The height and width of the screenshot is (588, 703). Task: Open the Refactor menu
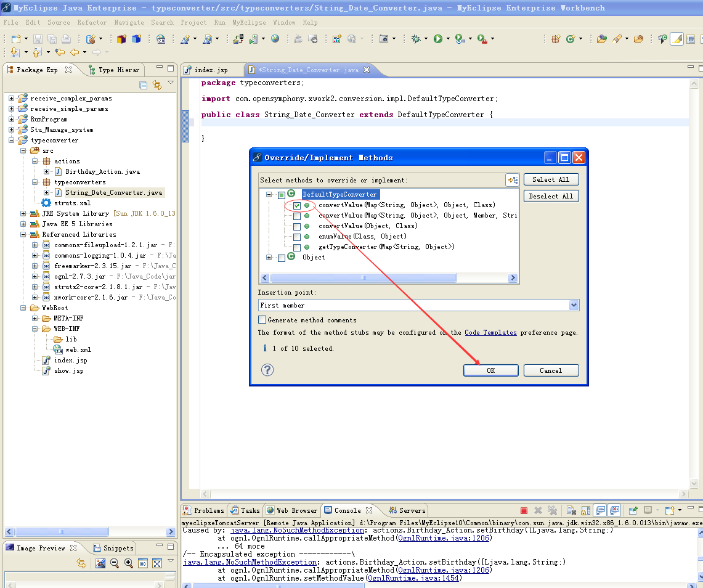click(x=92, y=22)
